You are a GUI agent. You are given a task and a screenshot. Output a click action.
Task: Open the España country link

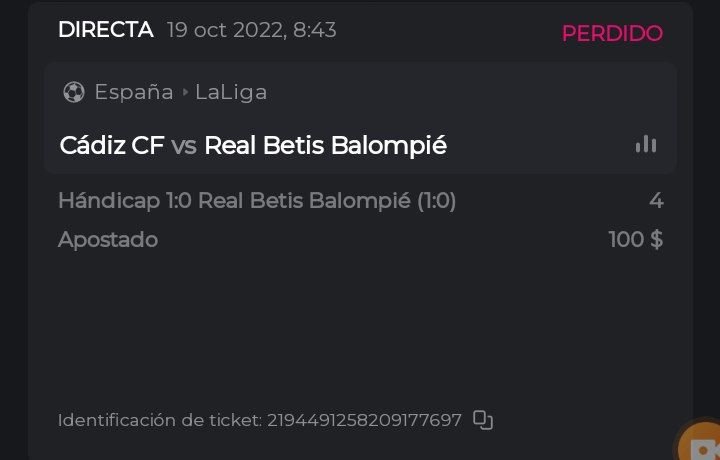[x=133, y=92]
